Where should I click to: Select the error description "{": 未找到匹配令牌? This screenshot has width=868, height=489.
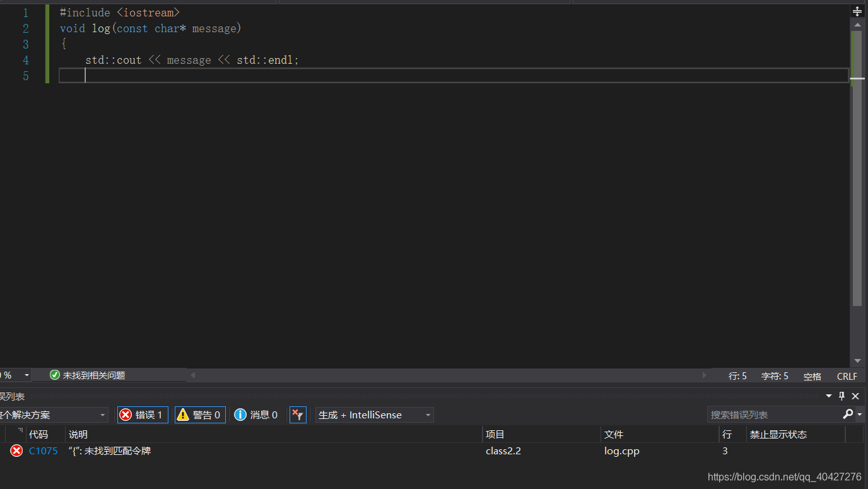[x=109, y=451]
